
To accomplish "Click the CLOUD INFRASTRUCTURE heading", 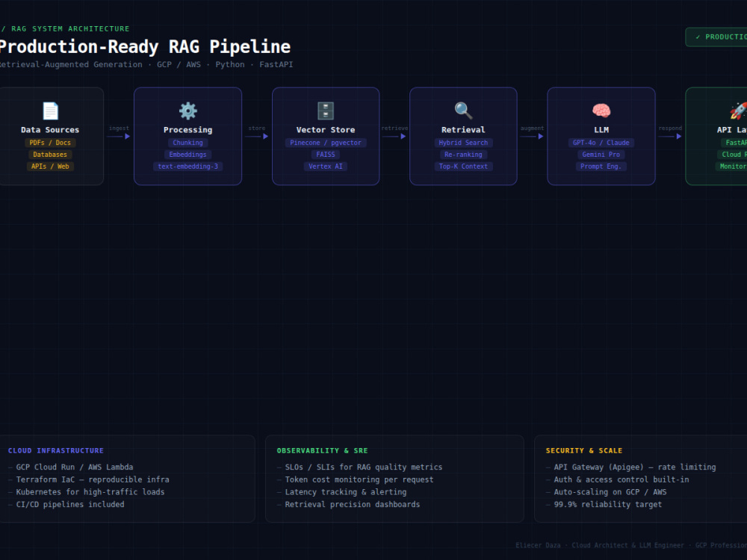I will click(x=56, y=451).
